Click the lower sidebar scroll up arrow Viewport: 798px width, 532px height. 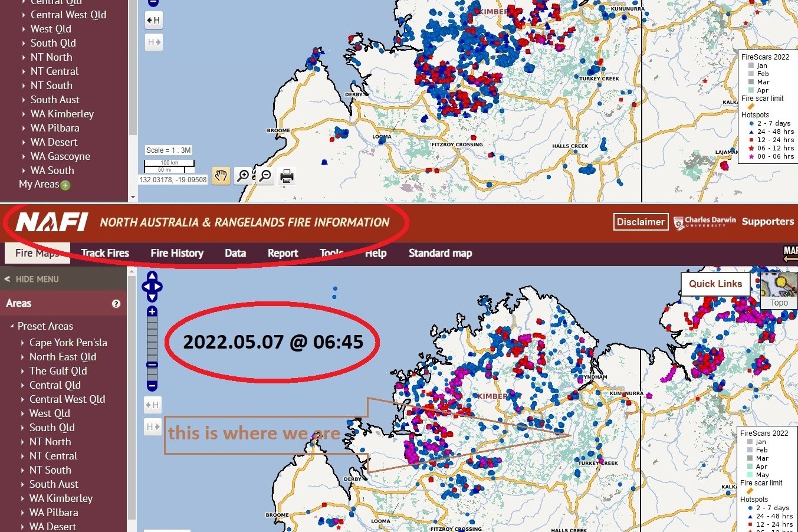[132, 272]
